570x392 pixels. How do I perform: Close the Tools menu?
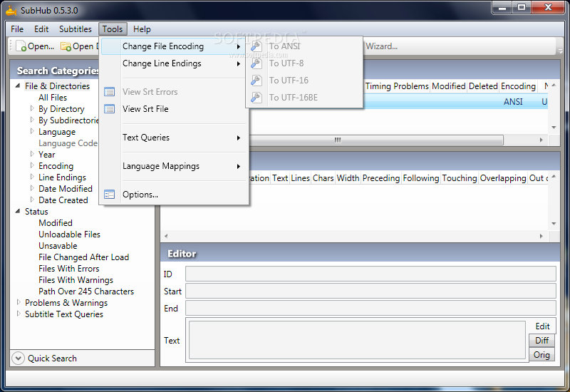pos(113,29)
